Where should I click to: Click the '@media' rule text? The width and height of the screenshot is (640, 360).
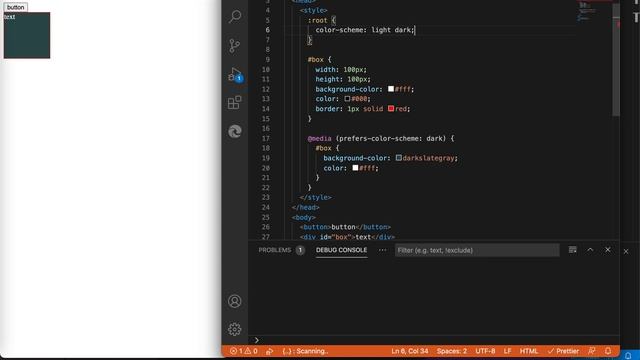click(x=319, y=138)
